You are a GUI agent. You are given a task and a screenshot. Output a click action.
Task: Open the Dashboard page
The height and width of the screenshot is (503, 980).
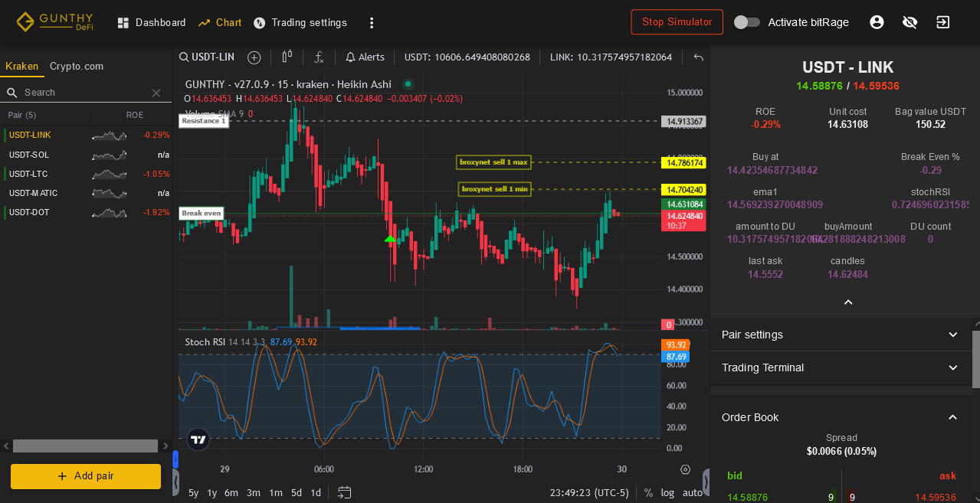pos(152,23)
